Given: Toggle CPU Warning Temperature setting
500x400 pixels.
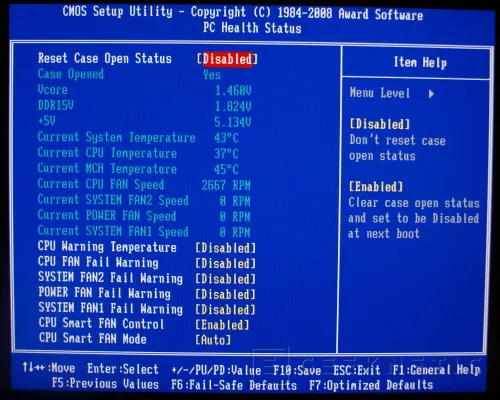Looking at the screenshot, I should (225, 248).
